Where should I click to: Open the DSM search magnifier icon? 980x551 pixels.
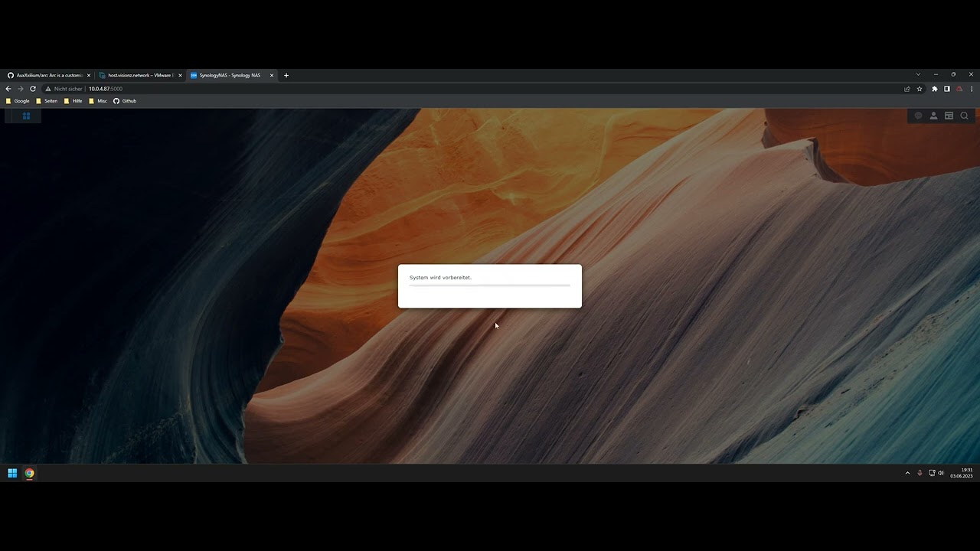coord(964,116)
